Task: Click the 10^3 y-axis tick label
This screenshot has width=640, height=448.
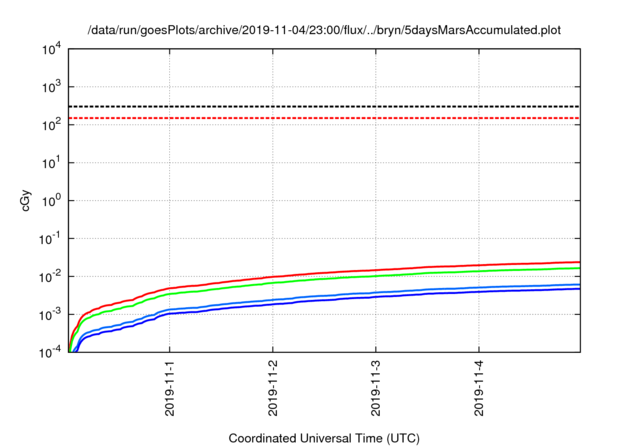Action: point(52,87)
